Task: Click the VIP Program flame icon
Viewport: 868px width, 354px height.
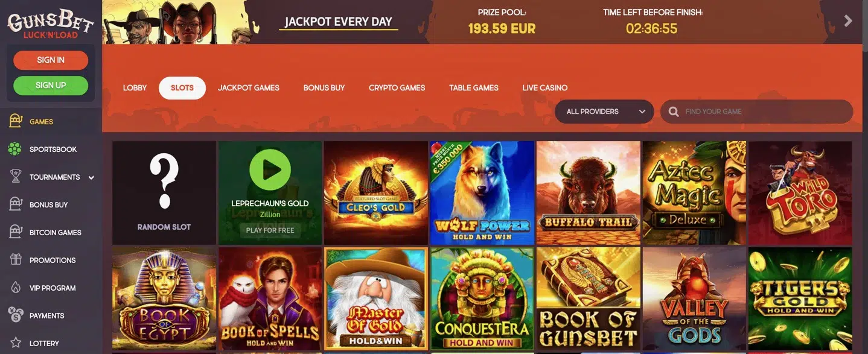Action: [x=16, y=288]
